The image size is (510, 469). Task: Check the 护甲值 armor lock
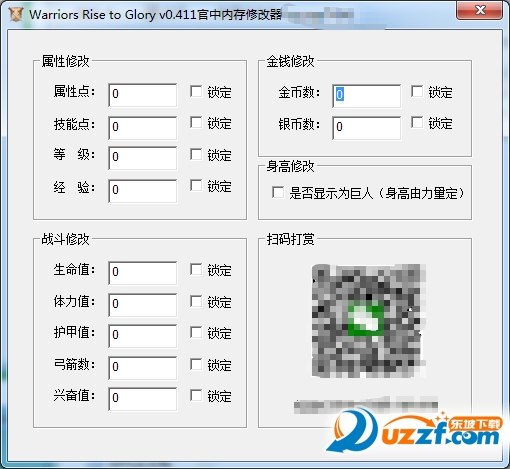point(196,332)
